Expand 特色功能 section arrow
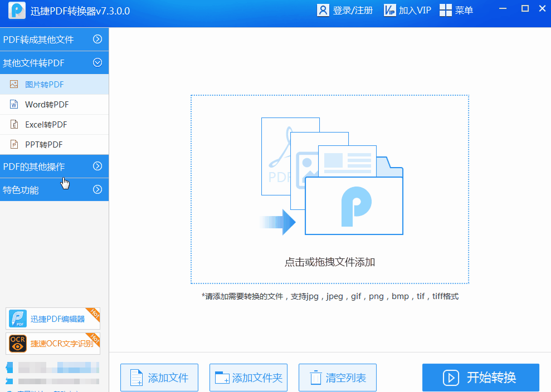The image size is (551, 392). [97, 190]
